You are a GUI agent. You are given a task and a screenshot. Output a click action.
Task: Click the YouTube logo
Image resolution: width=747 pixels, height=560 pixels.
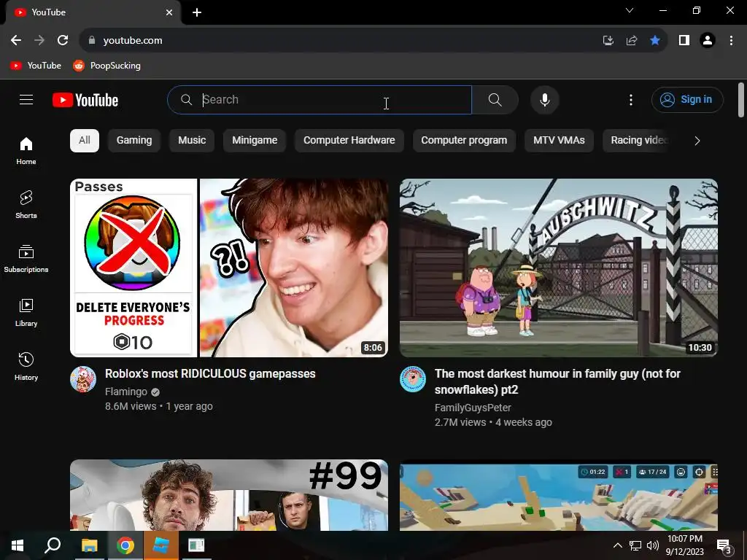pos(85,100)
